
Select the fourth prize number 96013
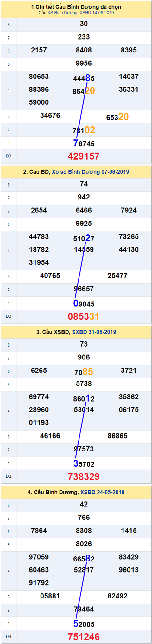point(129,570)
